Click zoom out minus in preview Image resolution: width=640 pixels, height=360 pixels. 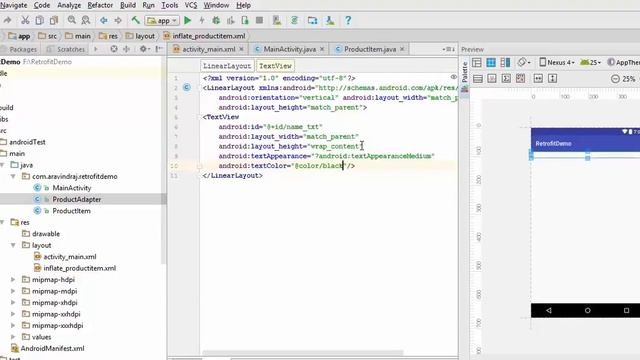pyautogui.click(x=615, y=79)
